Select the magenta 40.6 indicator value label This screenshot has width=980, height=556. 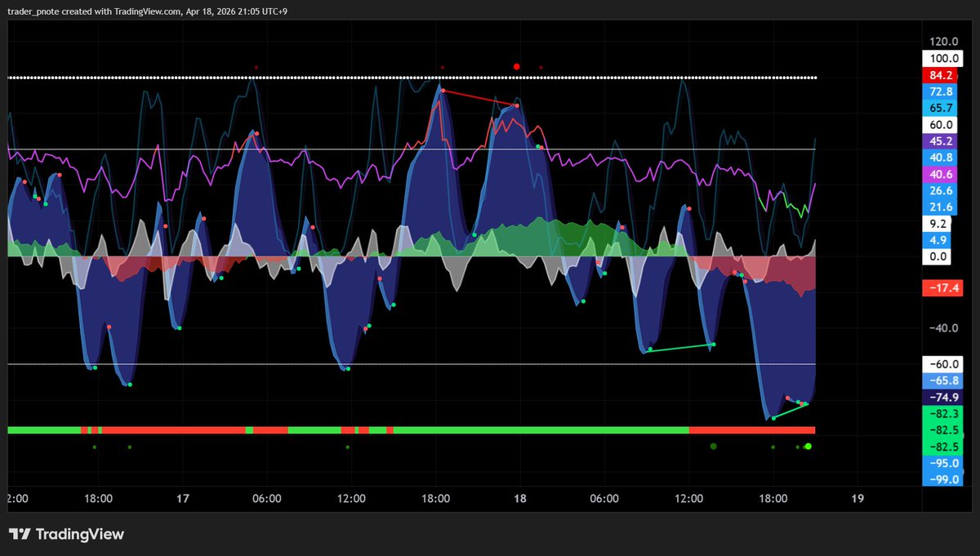(942, 174)
